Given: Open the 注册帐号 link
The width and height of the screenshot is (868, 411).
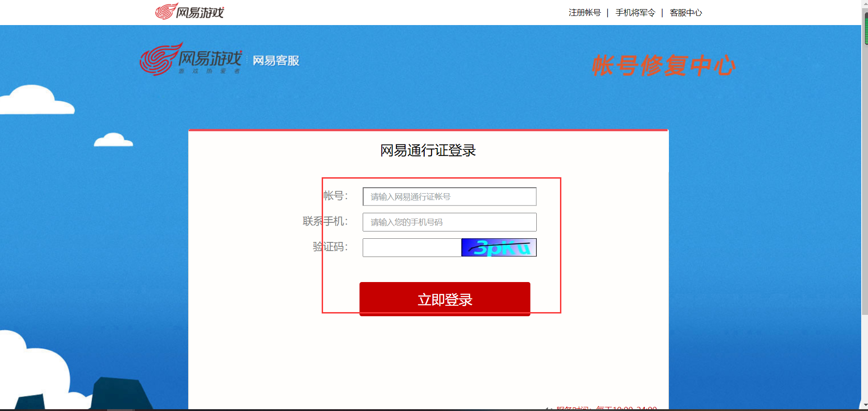Looking at the screenshot, I should tap(585, 13).
